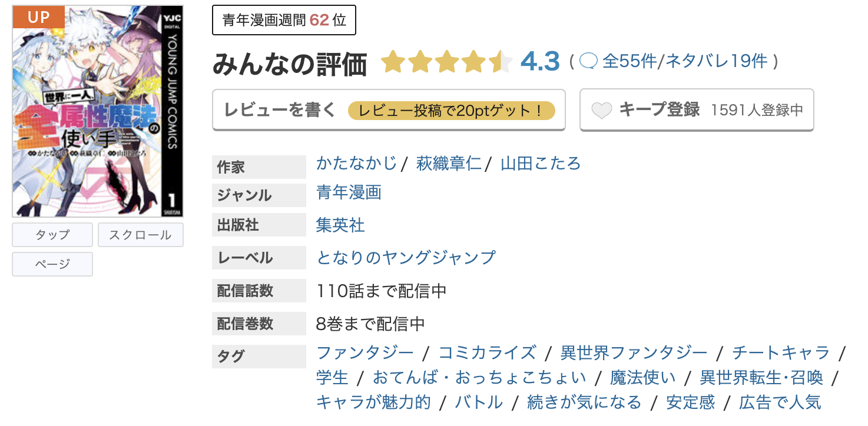
Task: Click the last half-filled rating star
Action: [x=499, y=61]
